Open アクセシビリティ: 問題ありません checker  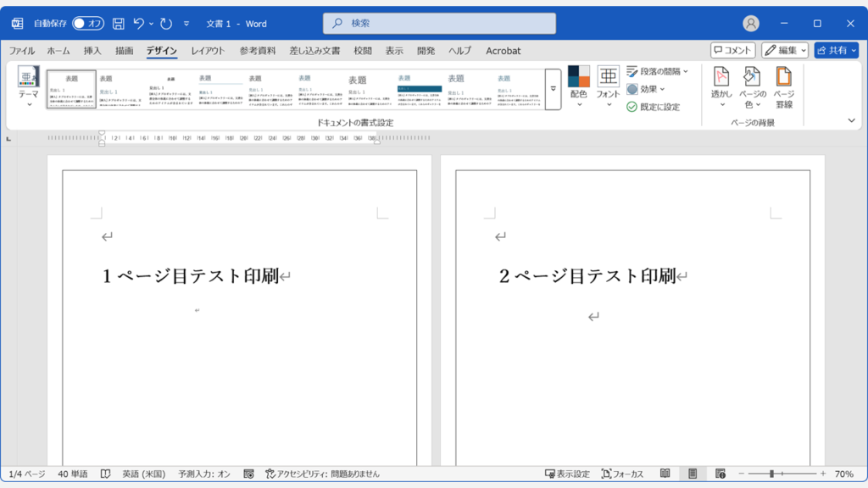click(x=322, y=474)
